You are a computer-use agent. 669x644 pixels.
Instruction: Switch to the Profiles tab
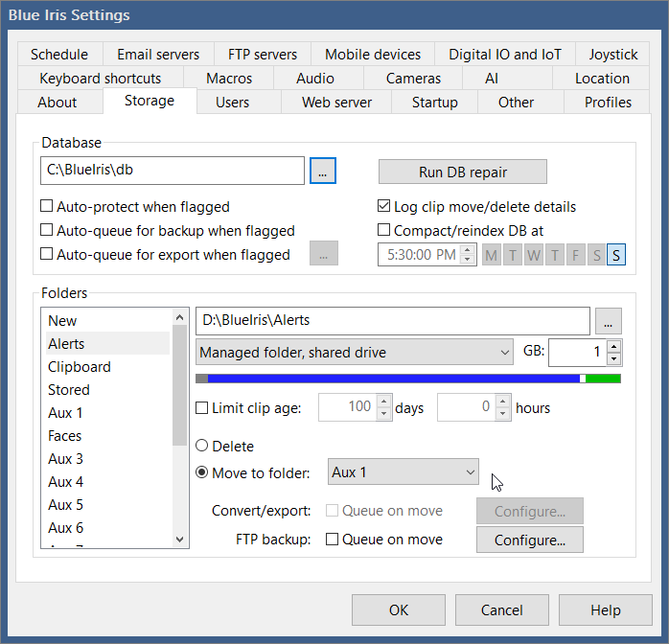coord(608,103)
